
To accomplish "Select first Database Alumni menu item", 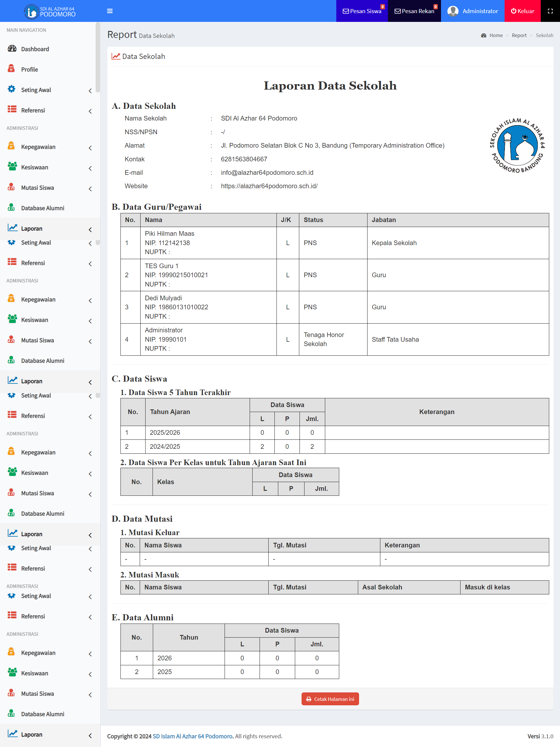I will (43, 208).
